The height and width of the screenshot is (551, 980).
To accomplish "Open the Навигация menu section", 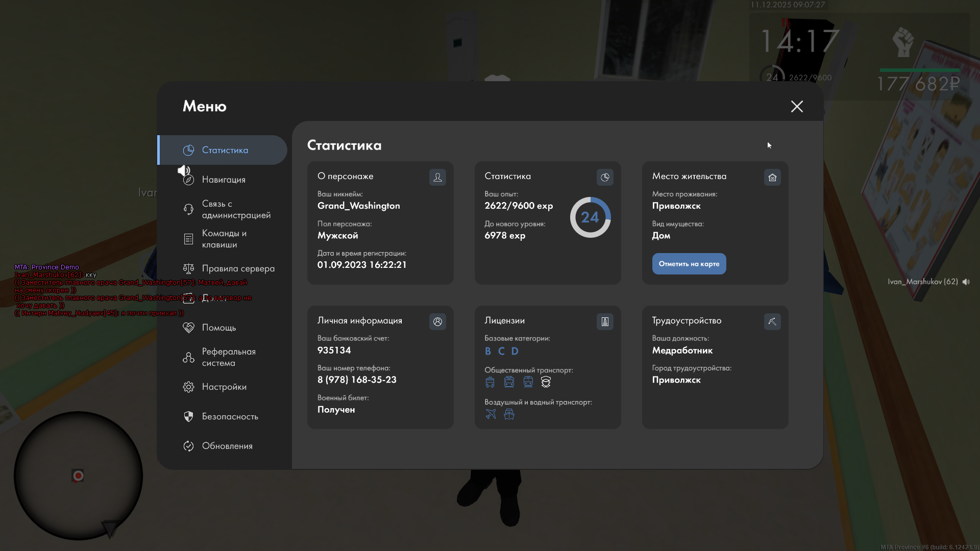I will click(224, 180).
